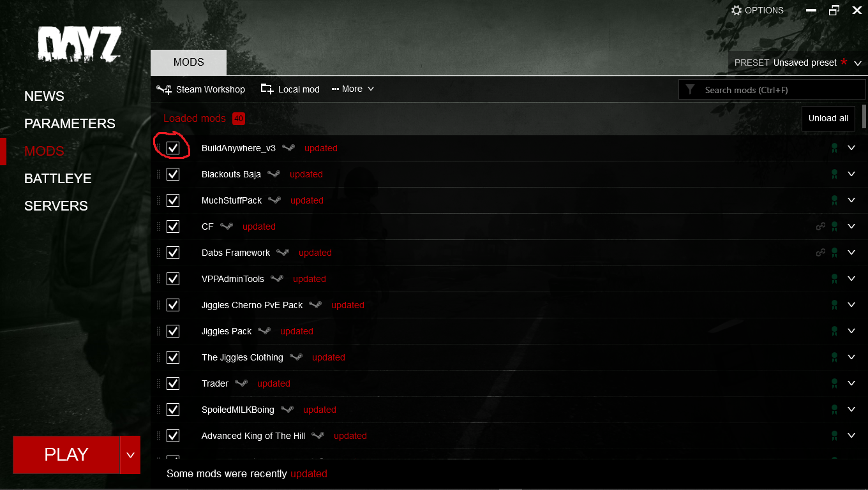Screen dimensions: 868x490
Task: Click the Search mods input field
Action: point(772,90)
